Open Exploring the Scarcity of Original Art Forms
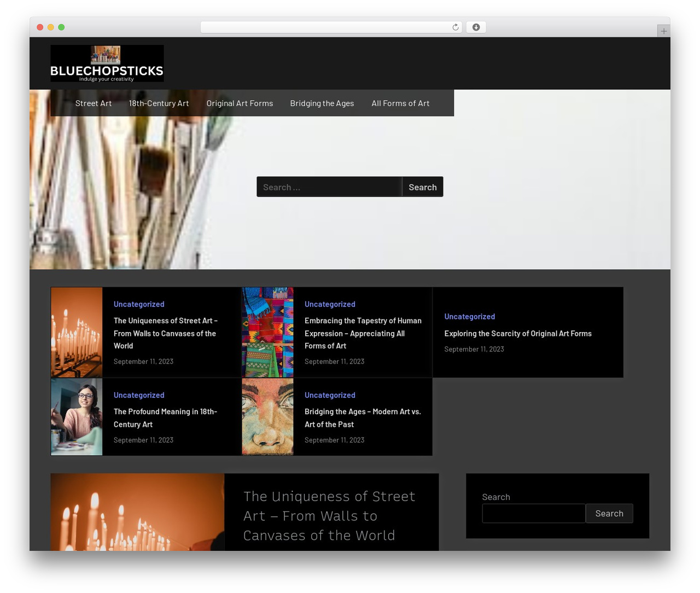 point(518,334)
